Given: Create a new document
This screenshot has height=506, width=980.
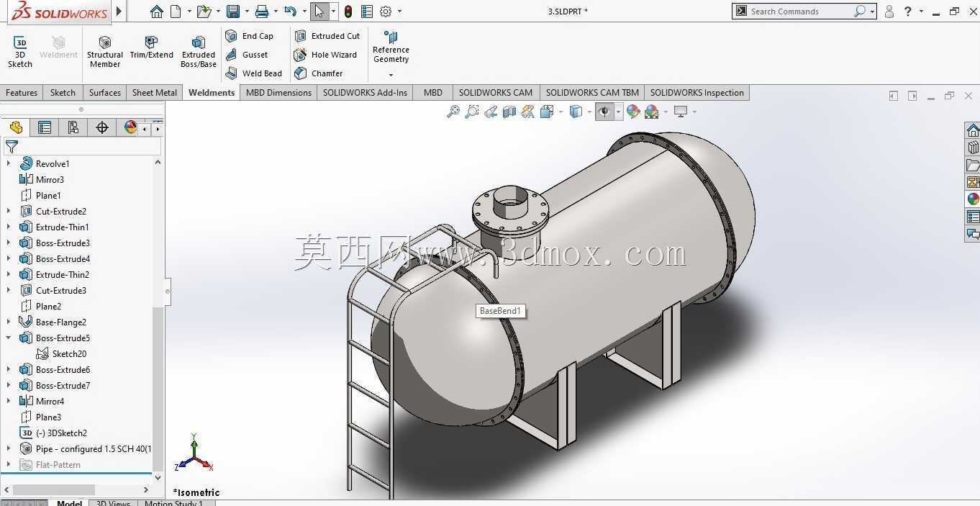Looking at the screenshot, I should click(176, 12).
